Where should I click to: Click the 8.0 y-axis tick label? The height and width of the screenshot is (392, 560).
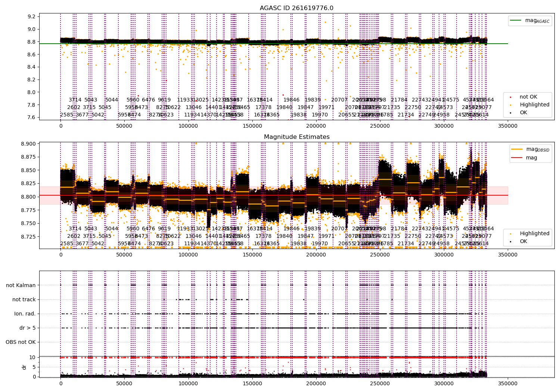pyautogui.click(x=32, y=92)
